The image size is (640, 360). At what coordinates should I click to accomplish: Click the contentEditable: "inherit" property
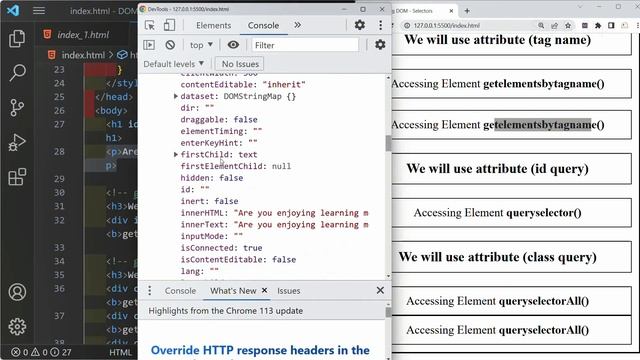click(x=243, y=84)
